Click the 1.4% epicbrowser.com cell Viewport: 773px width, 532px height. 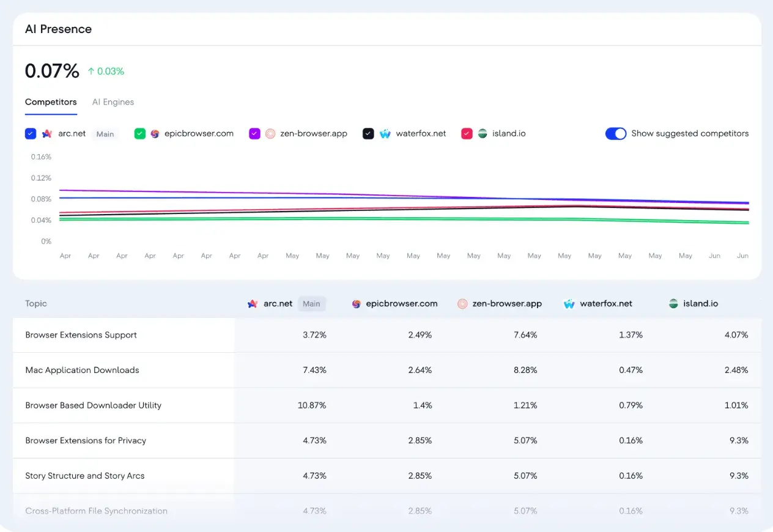point(423,405)
